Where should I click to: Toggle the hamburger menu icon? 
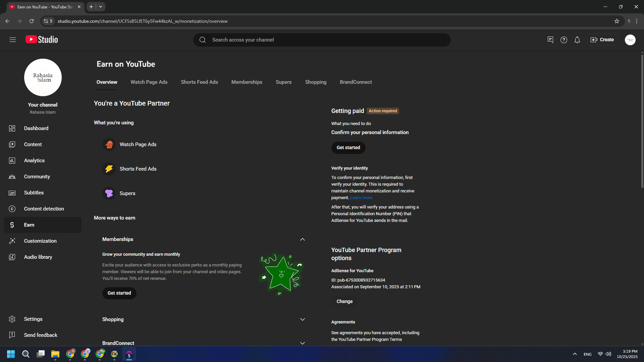[x=13, y=40]
